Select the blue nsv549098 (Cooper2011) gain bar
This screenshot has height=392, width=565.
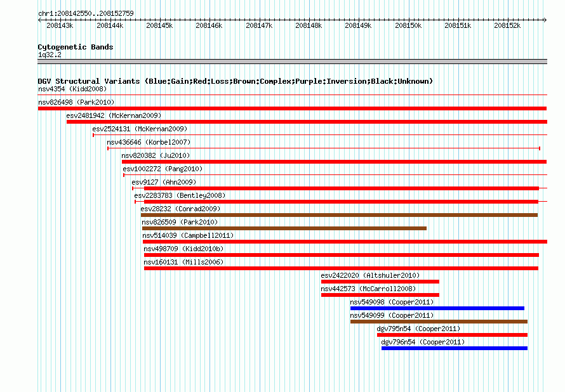pos(437,308)
